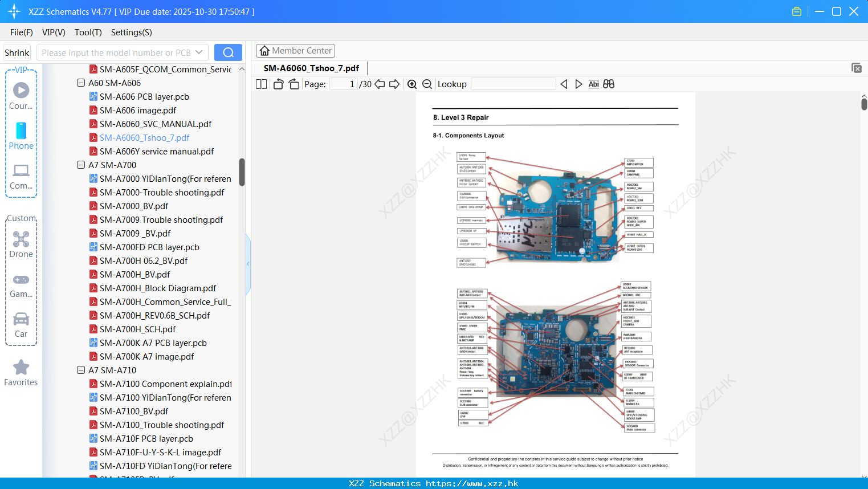Zoom in on the PDF

pyautogui.click(x=412, y=84)
